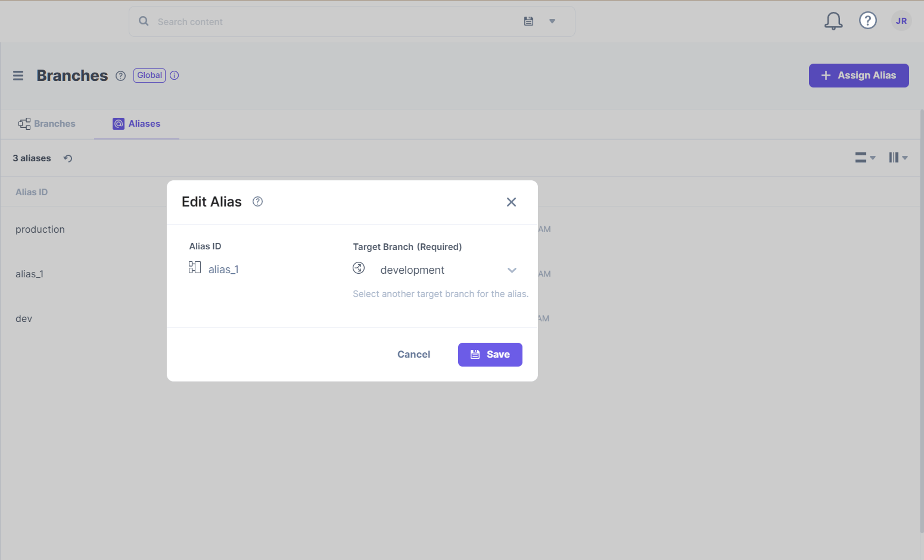Save the alias changes
Image resolution: width=924 pixels, height=560 pixels.
click(490, 355)
